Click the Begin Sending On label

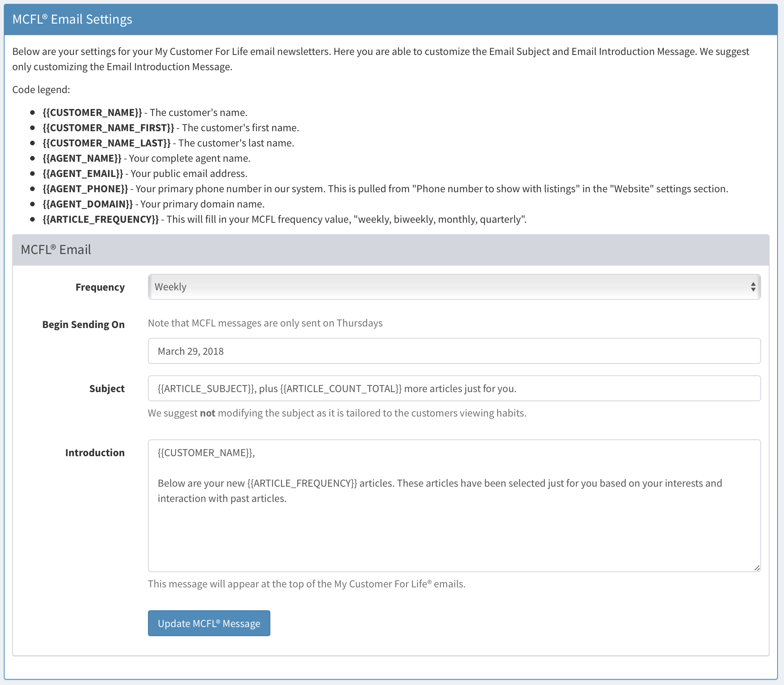[84, 325]
